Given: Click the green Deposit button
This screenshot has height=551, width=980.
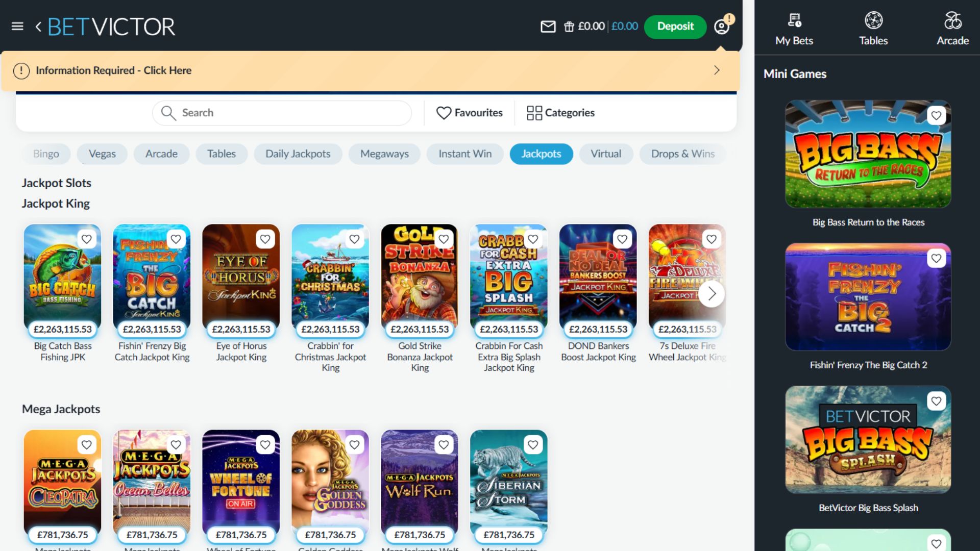Looking at the screenshot, I should click(x=675, y=27).
